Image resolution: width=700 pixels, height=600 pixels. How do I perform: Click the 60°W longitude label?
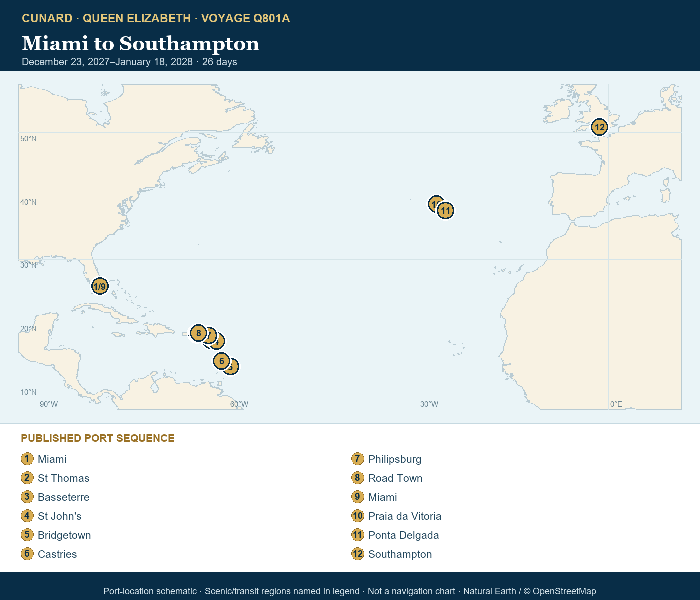point(239,404)
